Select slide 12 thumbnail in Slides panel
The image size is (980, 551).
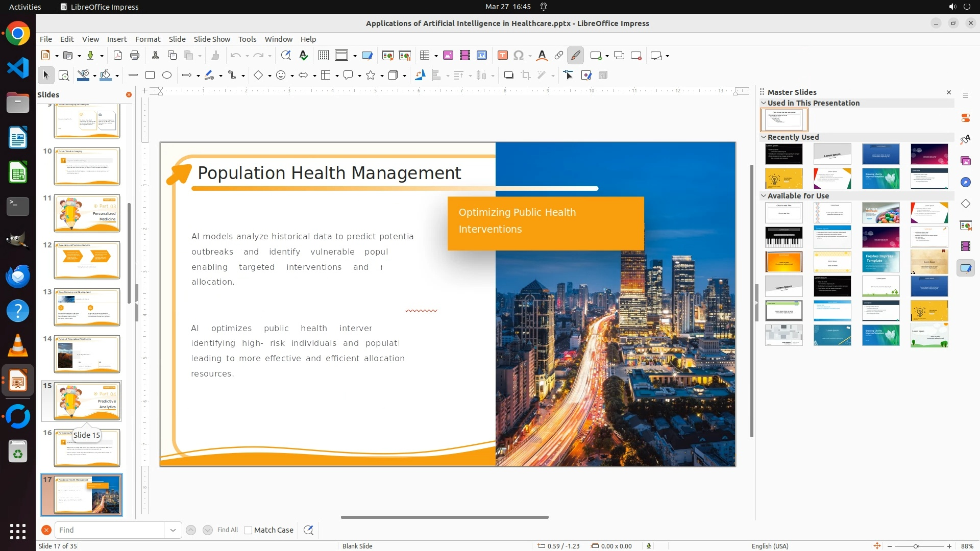coord(87,260)
